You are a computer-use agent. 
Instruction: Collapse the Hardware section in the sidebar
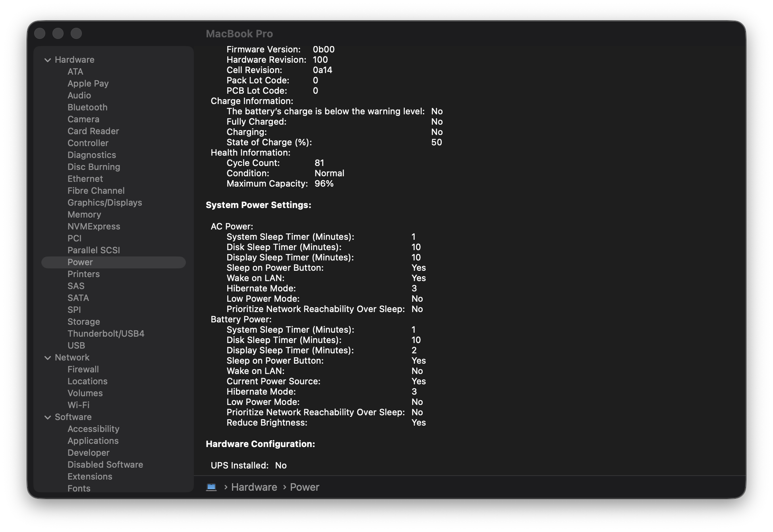click(x=47, y=60)
